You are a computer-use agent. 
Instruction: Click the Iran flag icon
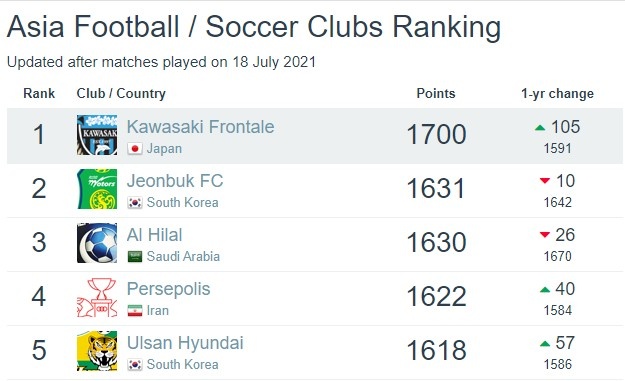(135, 310)
